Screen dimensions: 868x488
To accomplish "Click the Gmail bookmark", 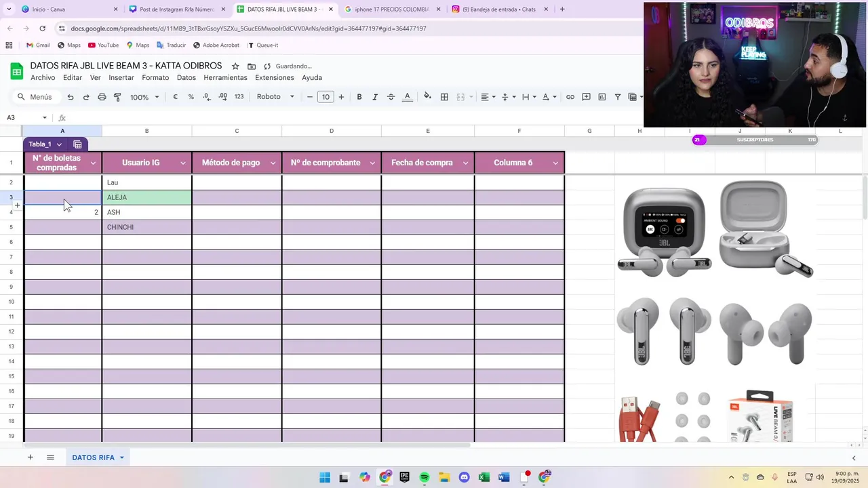I will click(x=38, y=45).
